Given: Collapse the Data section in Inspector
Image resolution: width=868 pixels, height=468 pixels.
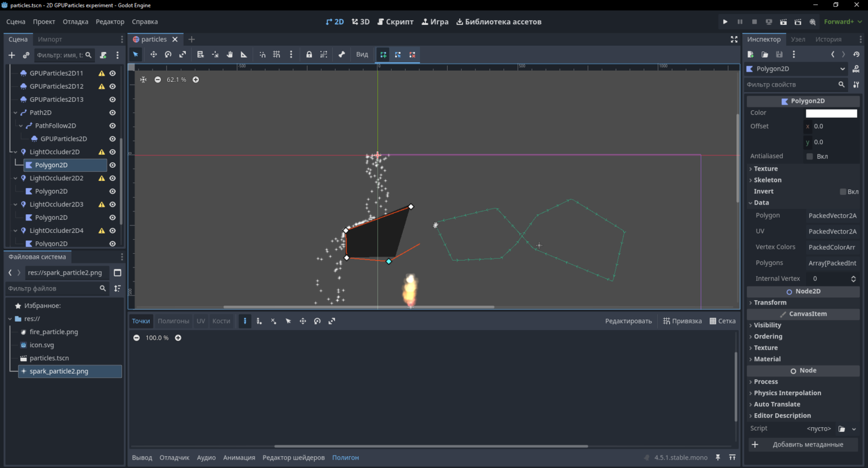Looking at the screenshot, I should [x=804, y=203].
